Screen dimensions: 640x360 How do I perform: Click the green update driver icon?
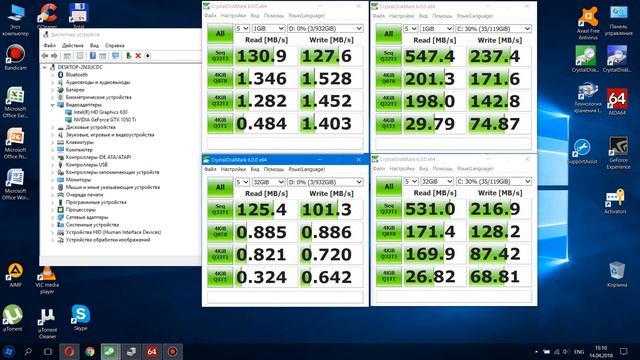click(x=128, y=56)
